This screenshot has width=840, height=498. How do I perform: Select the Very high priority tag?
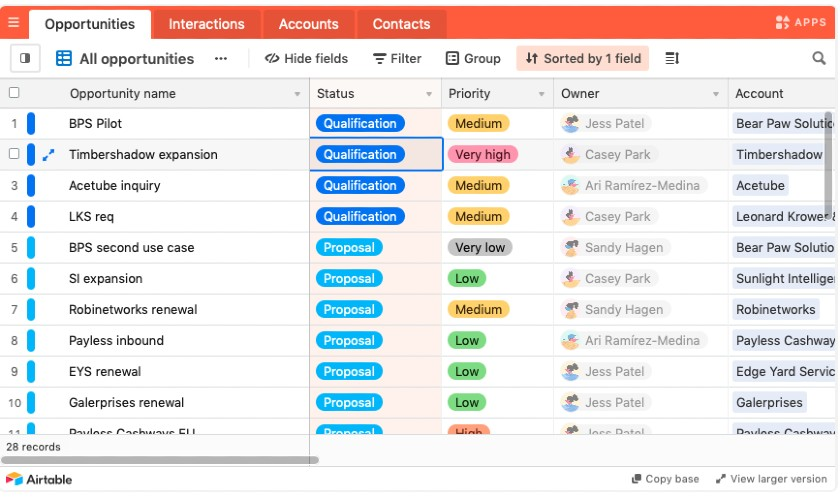[x=483, y=154]
